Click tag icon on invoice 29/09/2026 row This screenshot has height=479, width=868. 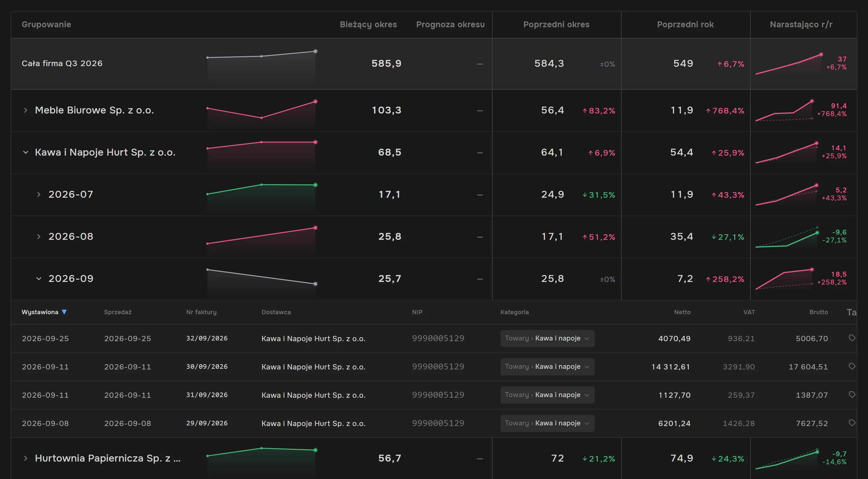(x=852, y=423)
